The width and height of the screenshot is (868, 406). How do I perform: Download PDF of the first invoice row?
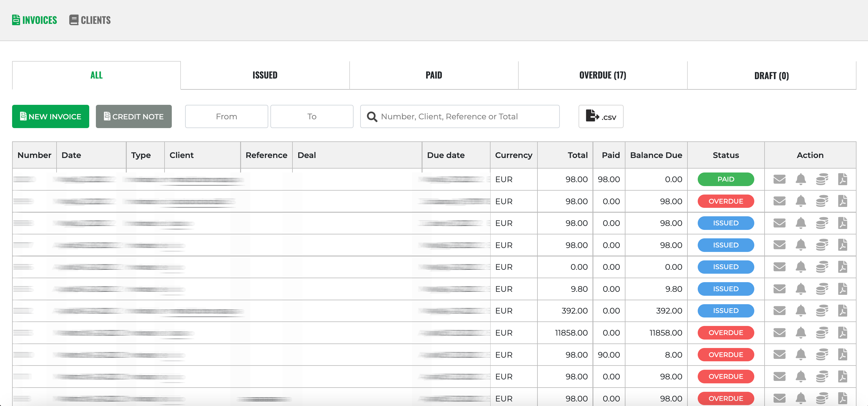coord(842,179)
